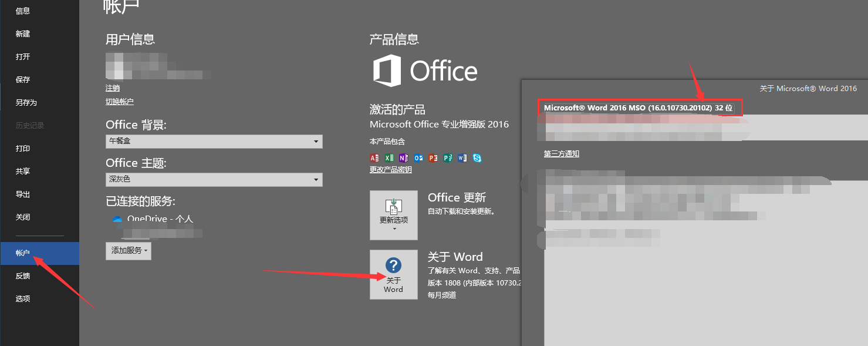
Task: Select 共享 in the sidebar
Action: [x=23, y=172]
